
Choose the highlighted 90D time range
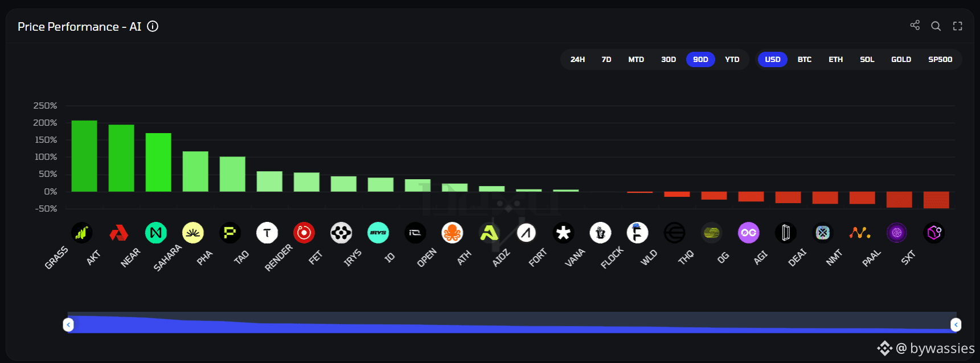700,59
